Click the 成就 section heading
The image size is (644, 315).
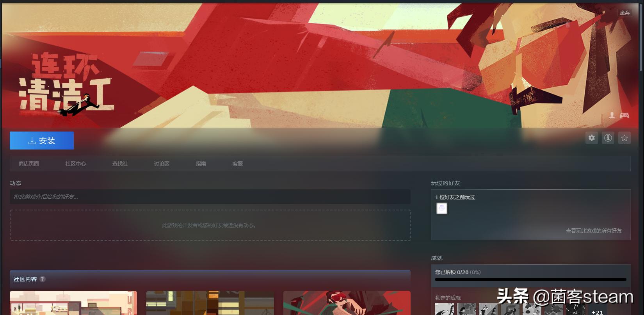437,258
